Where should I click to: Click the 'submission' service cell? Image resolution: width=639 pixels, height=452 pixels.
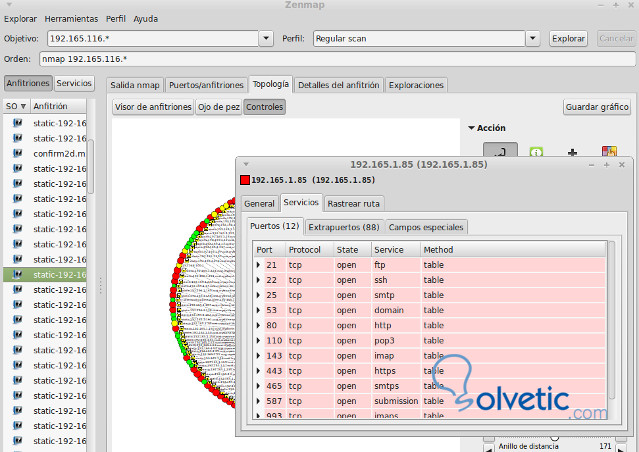[x=396, y=401]
